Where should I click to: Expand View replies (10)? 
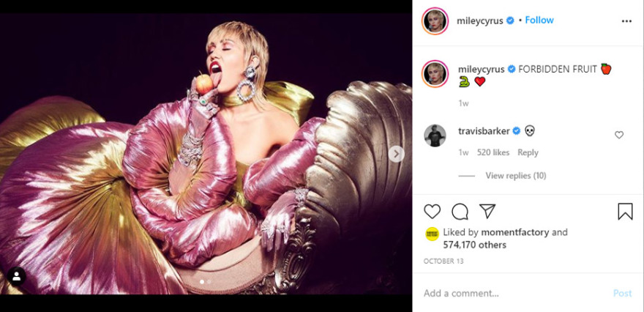[515, 176]
